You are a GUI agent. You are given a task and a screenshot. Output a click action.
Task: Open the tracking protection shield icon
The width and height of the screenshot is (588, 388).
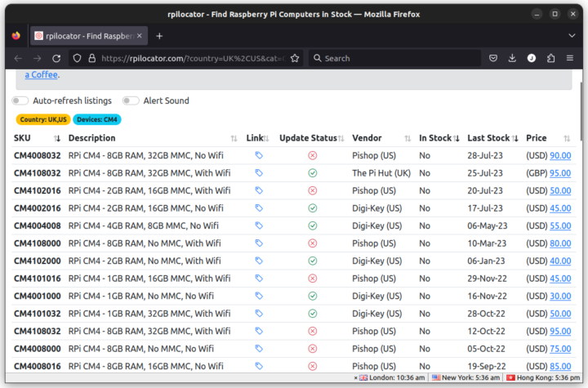pos(77,58)
